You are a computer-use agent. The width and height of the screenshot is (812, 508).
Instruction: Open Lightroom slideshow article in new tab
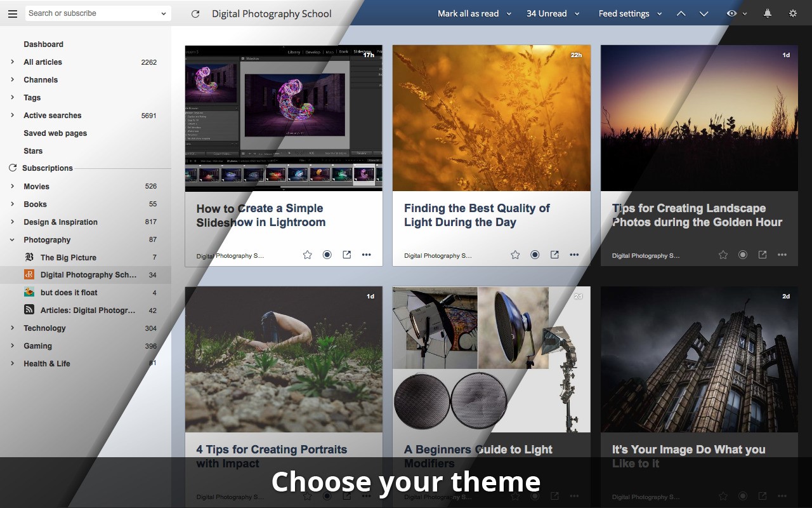(x=347, y=255)
